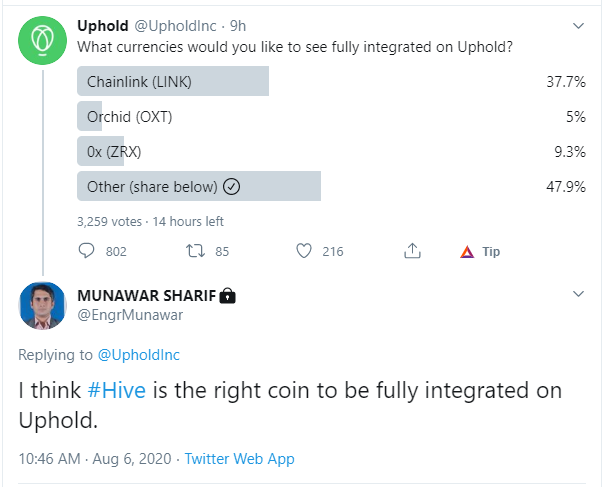Open the @UpholdInc link in Replying to

pos(138,355)
